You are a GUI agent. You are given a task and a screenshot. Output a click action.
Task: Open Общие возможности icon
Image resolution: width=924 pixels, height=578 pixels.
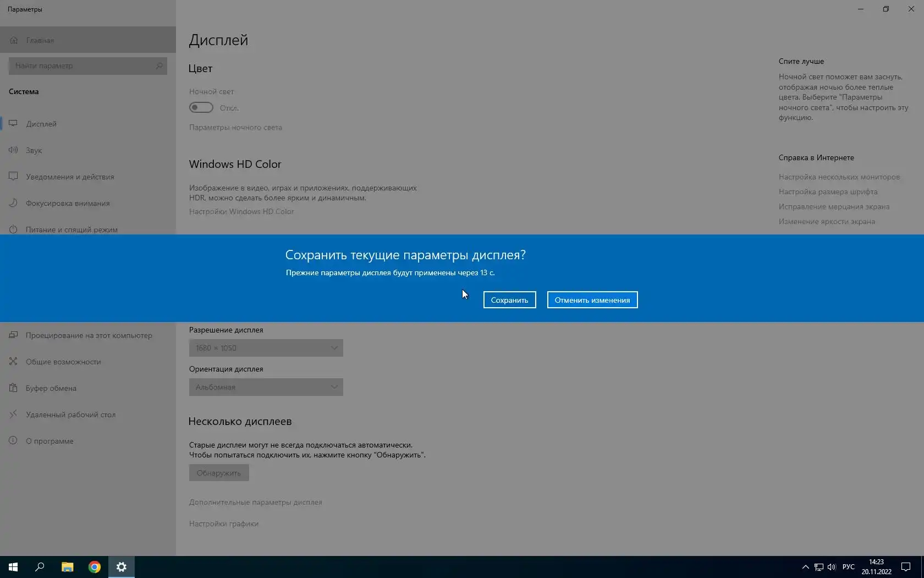click(x=14, y=361)
